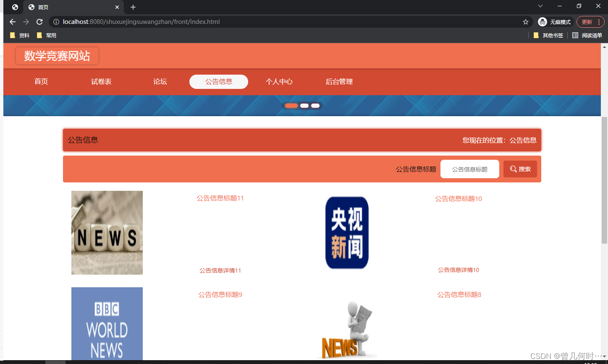Open the NEWS blocks thumbnail image
The width and height of the screenshot is (608, 364).
click(107, 233)
